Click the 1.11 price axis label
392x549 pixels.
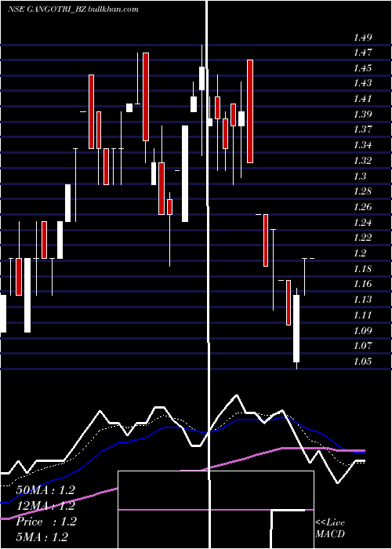[362, 315]
